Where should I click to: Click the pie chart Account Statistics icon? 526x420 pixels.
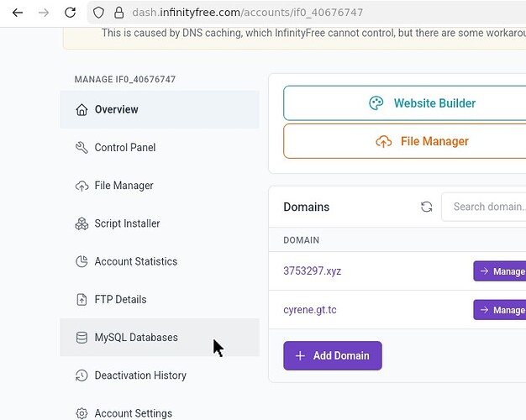(x=82, y=262)
